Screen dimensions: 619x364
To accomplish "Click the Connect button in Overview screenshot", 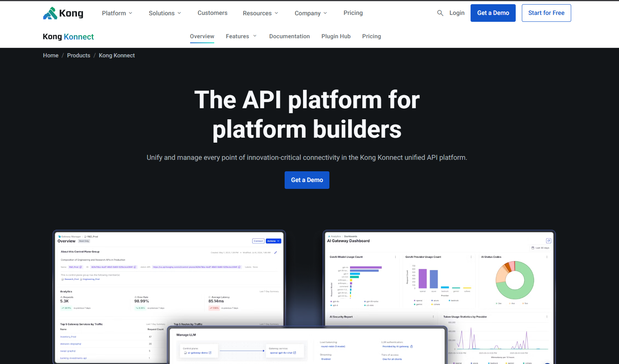I will 259,241.
